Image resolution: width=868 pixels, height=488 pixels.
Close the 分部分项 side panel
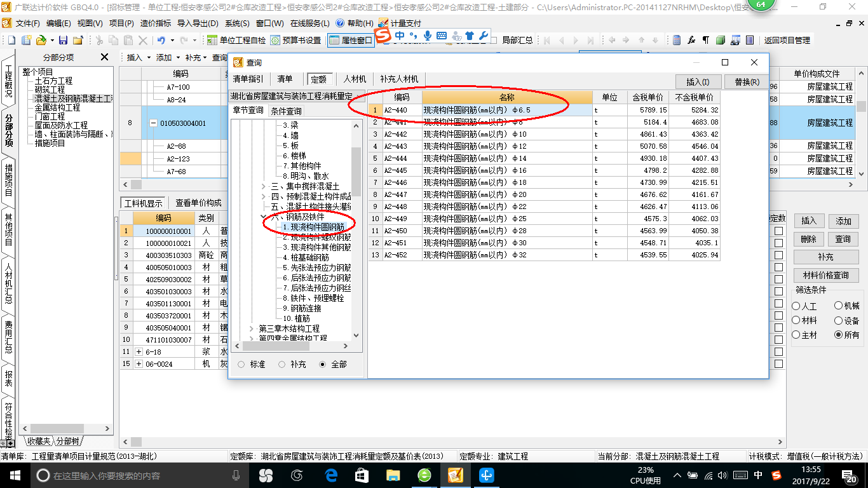pos(105,57)
